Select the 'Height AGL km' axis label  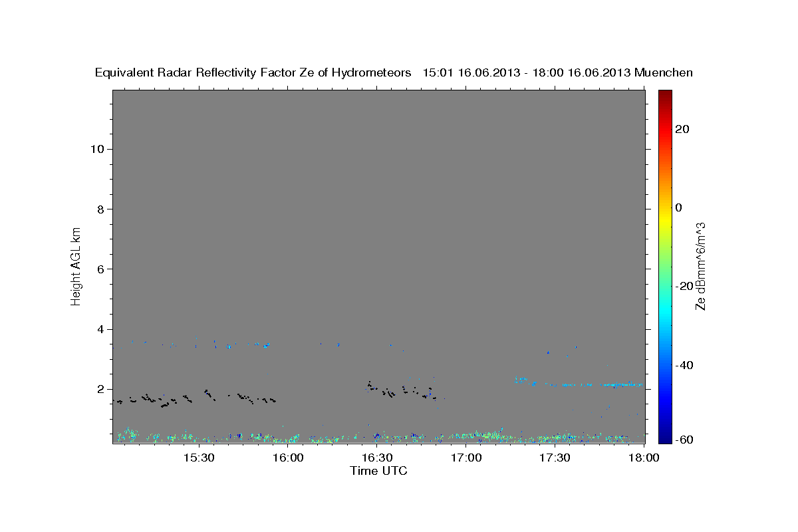click(x=76, y=265)
